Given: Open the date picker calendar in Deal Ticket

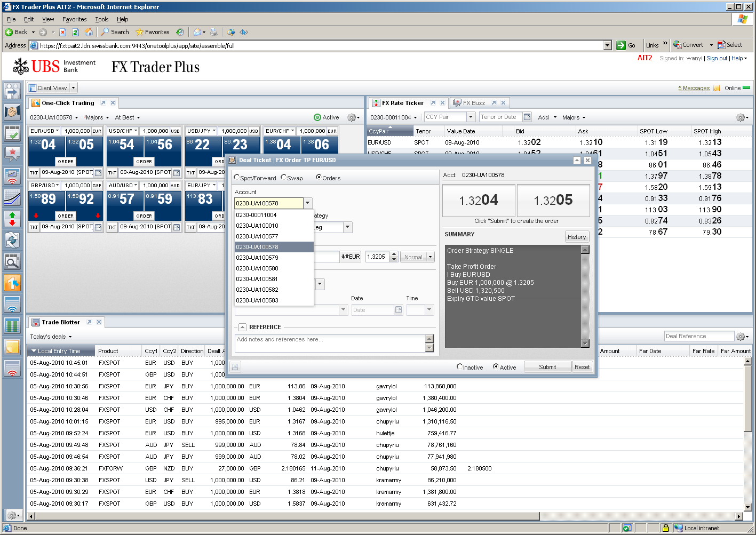Looking at the screenshot, I should coord(398,310).
